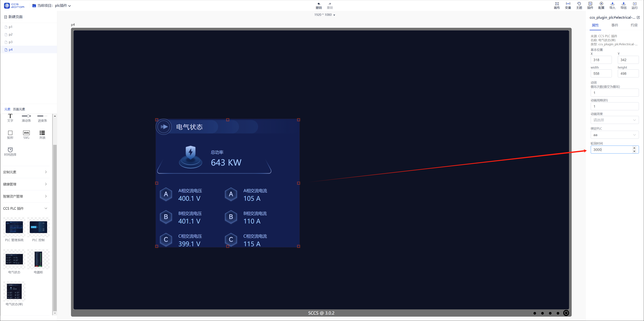
Task: Open the 动画效果 select dropdown
Action: [x=615, y=120]
